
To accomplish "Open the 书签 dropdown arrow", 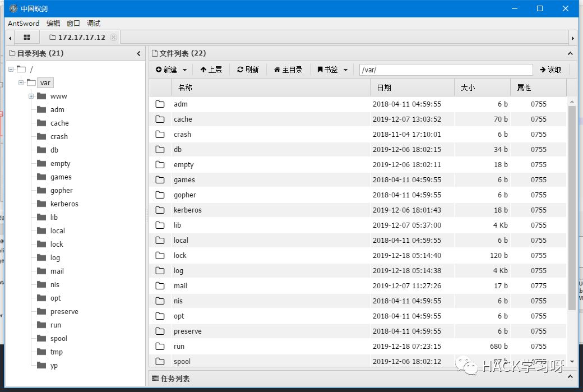I will (x=345, y=70).
